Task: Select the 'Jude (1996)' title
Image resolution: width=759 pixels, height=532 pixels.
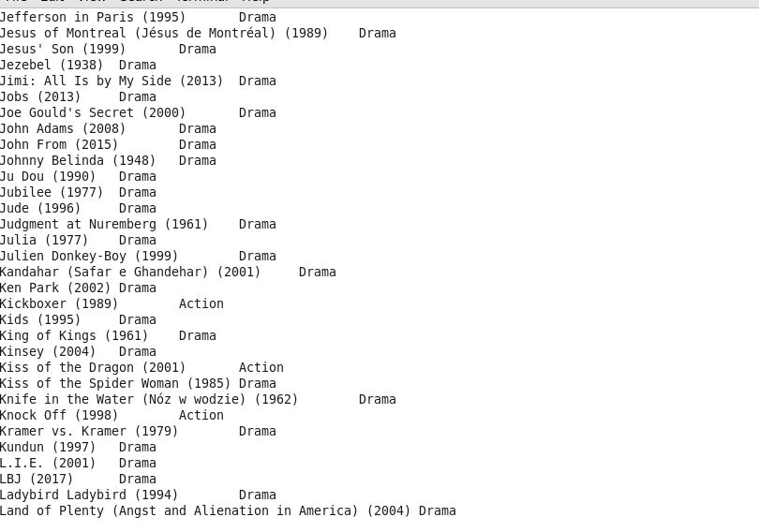Action: coord(40,209)
